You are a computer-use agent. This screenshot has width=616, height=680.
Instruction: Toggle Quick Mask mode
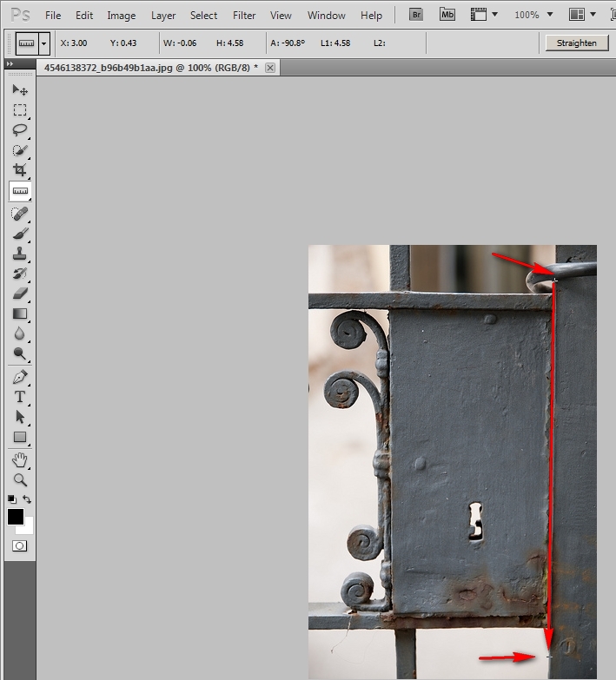pos(19,545)
